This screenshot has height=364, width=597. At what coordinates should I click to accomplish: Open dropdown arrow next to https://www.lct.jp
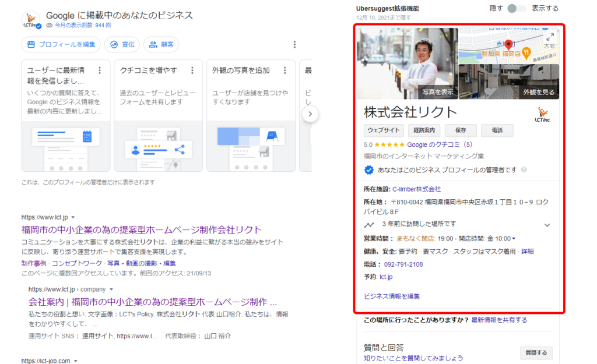73,218
